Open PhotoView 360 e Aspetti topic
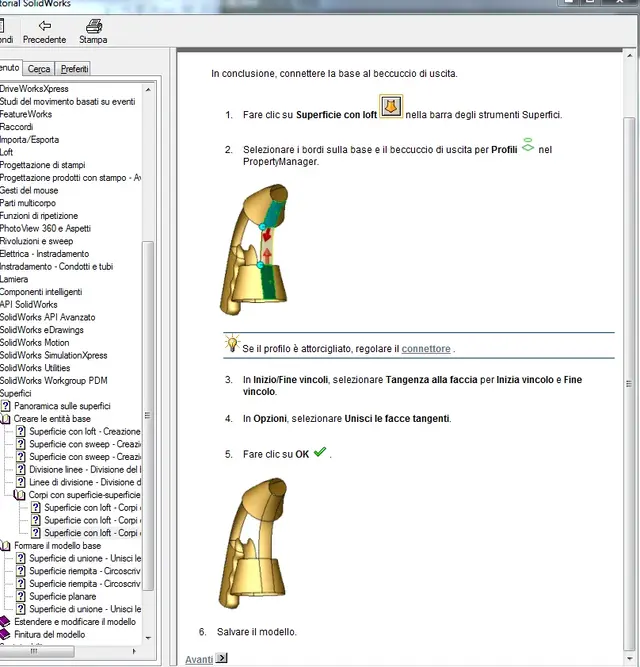The height and width of the screenshot is (667, 640). click(45, 228)
